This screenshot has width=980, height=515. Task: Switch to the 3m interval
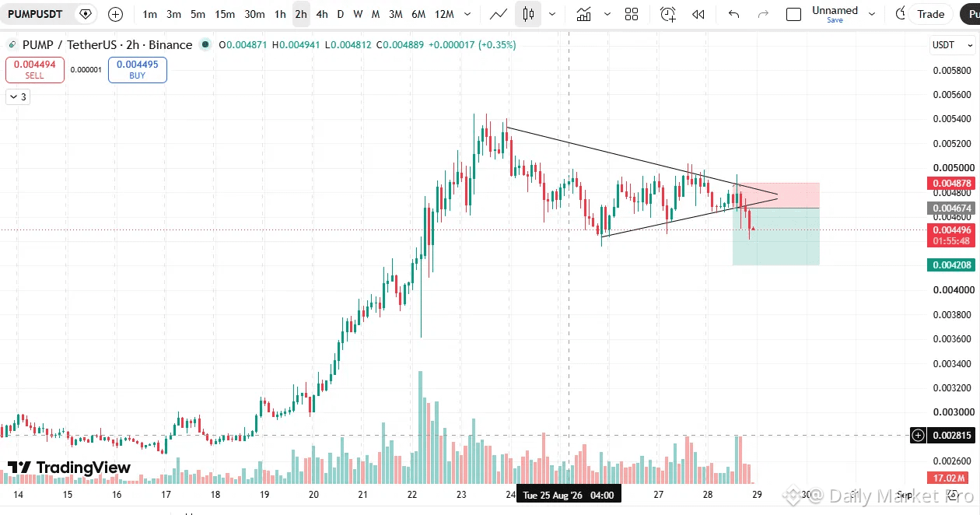pos(174,14)
